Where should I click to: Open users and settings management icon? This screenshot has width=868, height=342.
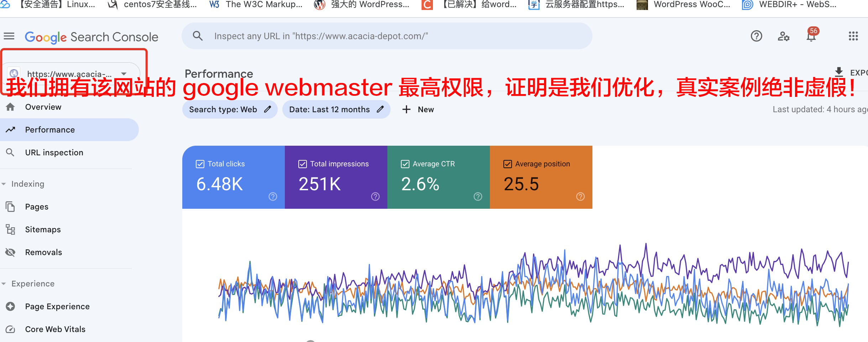pyautogui.click(x=783, y=36)
